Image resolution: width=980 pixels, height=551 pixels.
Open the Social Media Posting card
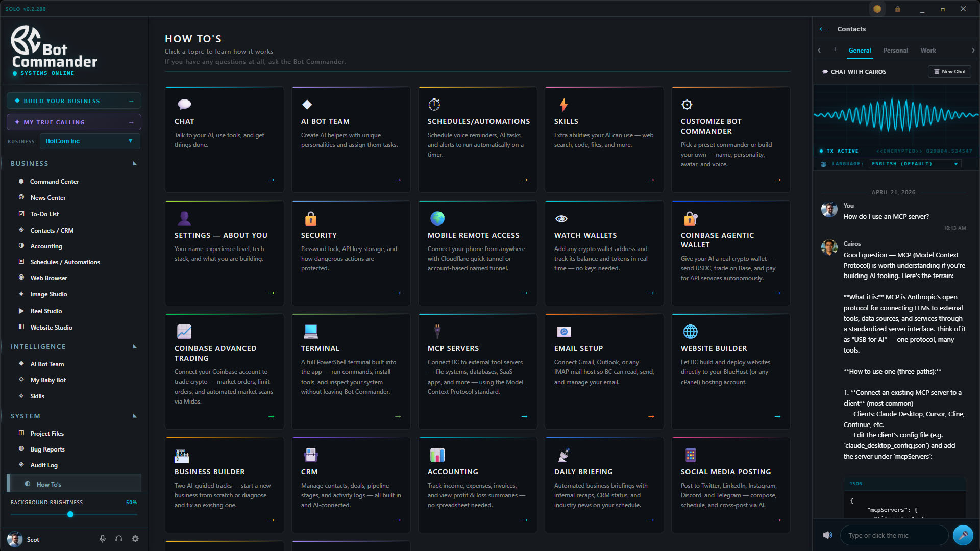(x=731, y=485)
